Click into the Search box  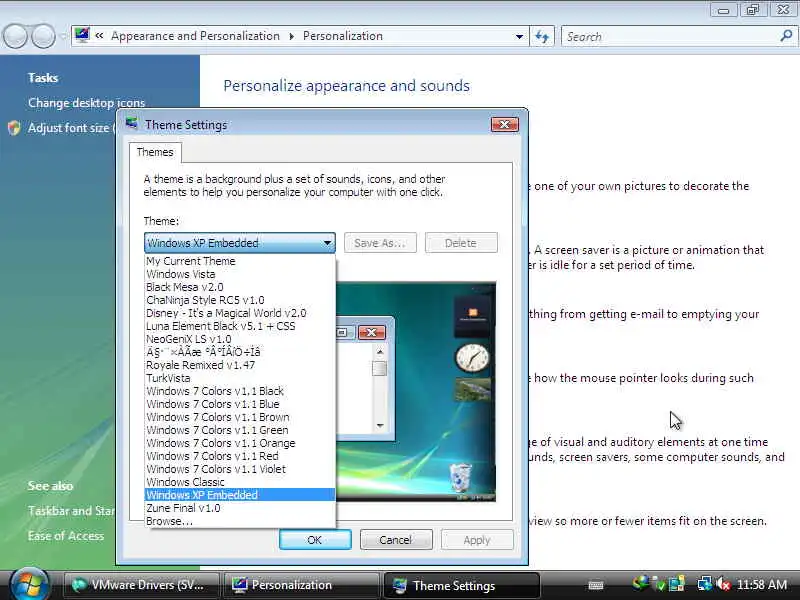pyautogui.click(x=671, y=36)
